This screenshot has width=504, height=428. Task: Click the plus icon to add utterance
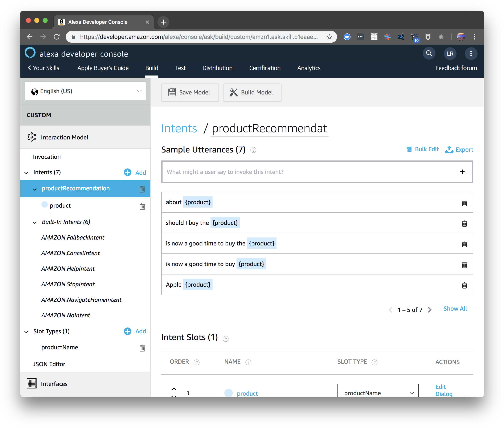pos(462,172)
